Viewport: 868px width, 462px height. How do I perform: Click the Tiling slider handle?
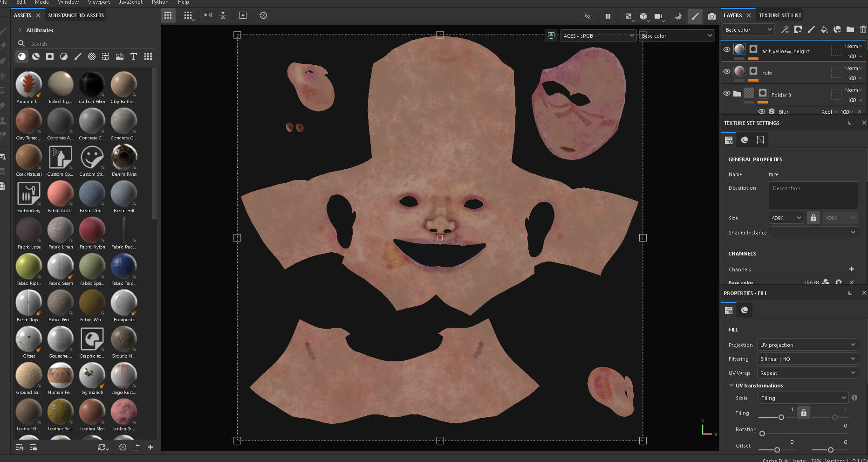coord(781,417)
